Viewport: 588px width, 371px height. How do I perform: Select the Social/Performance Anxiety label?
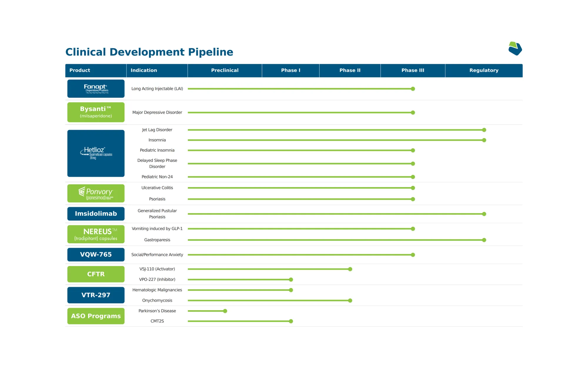tap(157, 255)
